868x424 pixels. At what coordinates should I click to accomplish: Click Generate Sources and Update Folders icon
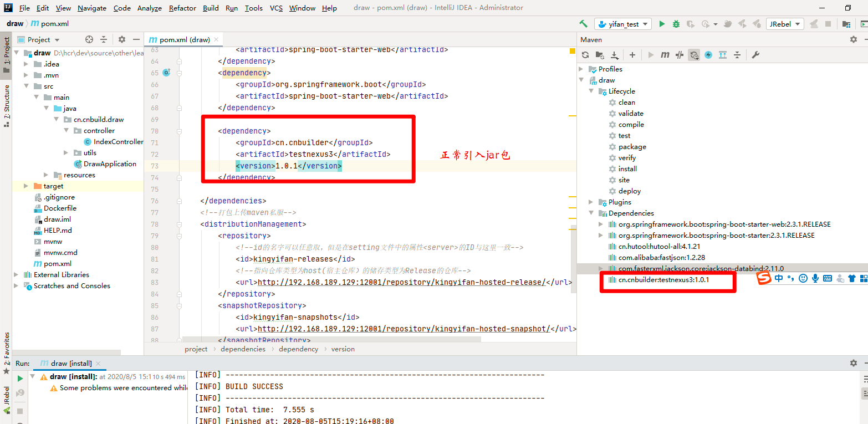pos(600,55)
